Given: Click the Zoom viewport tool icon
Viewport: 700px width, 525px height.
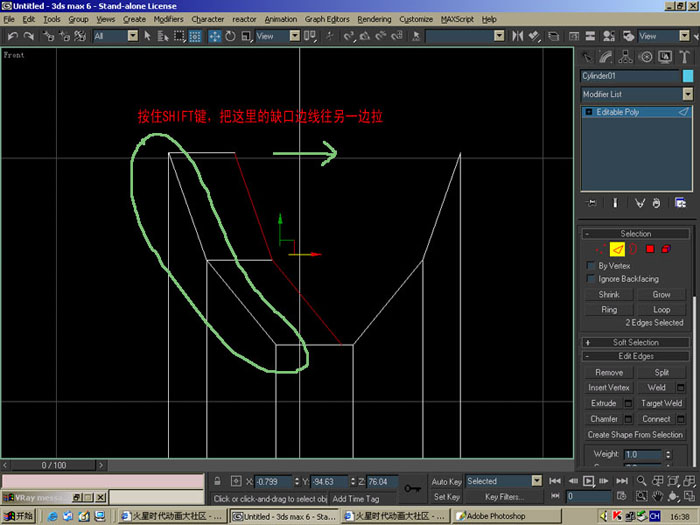Looking at the screenshot, I should point(642,481).
